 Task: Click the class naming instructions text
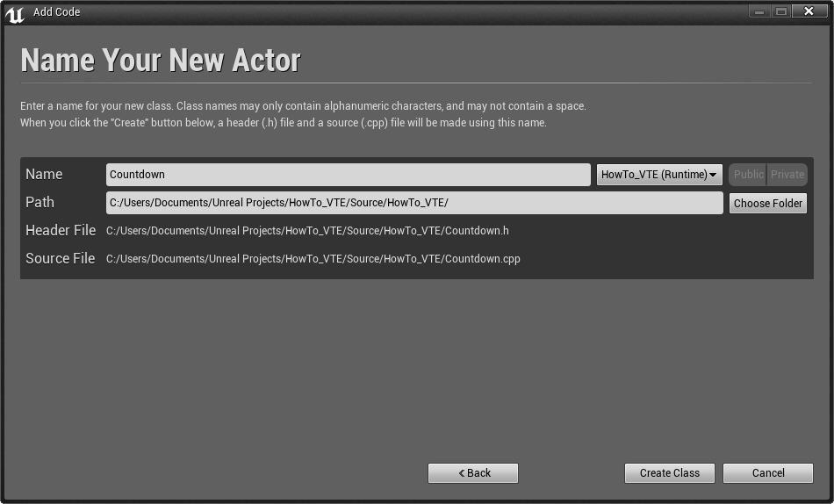click(303, 114)
